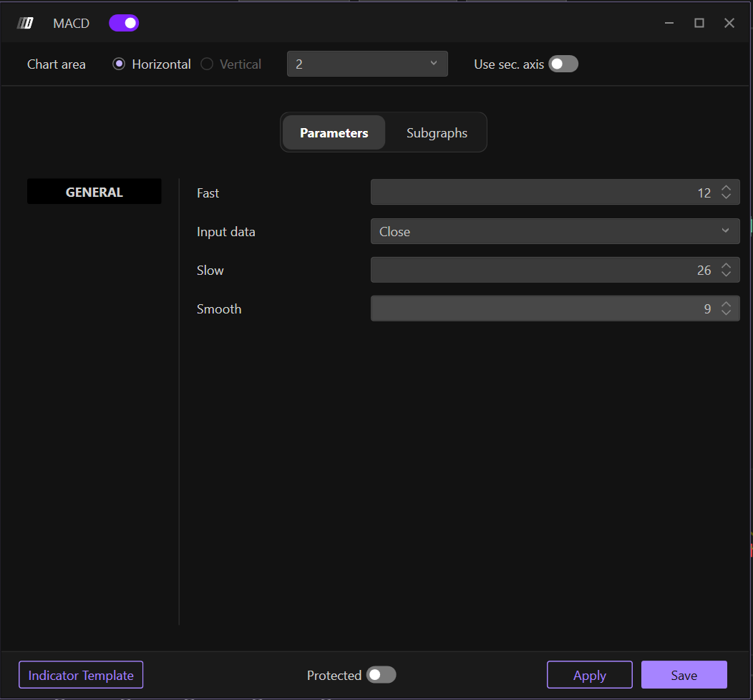This screenshot has height=700, width=753.
Task: Open the chart area number dropdown
Action: (367, 64)
